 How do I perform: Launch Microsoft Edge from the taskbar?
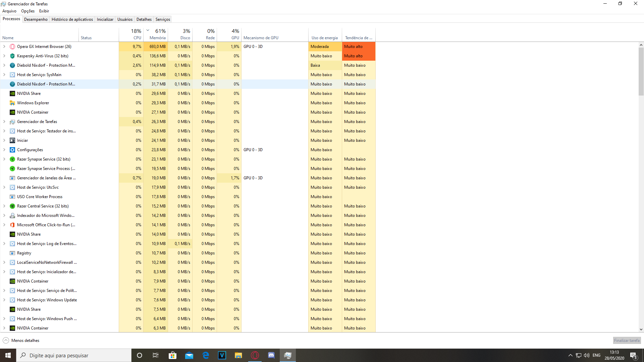coord(206,355)
